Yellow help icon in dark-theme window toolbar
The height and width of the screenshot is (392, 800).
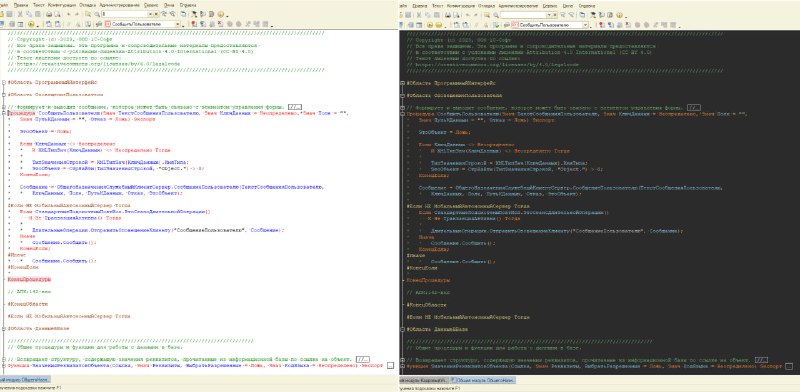click(619, 15)
